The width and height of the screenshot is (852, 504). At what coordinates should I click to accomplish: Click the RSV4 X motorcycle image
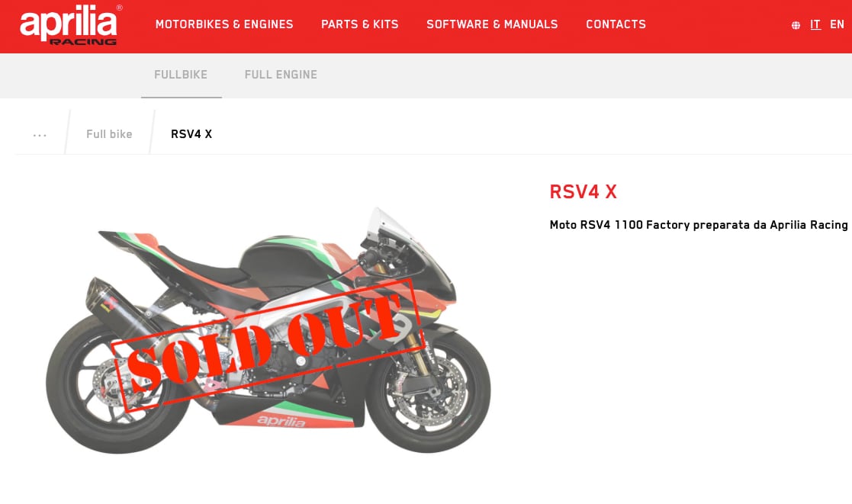(x=268, y=331)
